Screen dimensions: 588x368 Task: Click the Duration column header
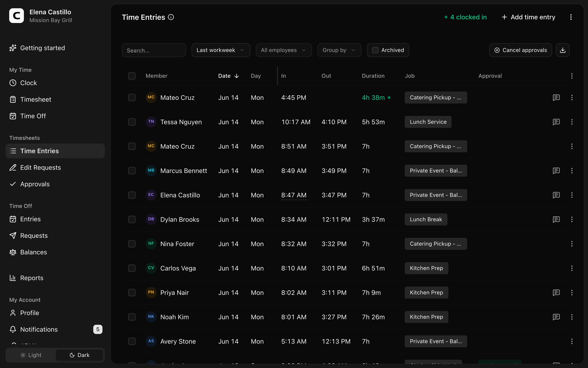coord(373,76)
